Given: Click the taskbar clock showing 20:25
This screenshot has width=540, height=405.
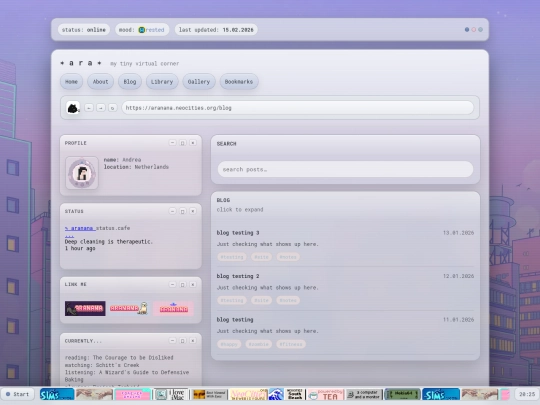Looking at the screenshot, I should 527,394.
